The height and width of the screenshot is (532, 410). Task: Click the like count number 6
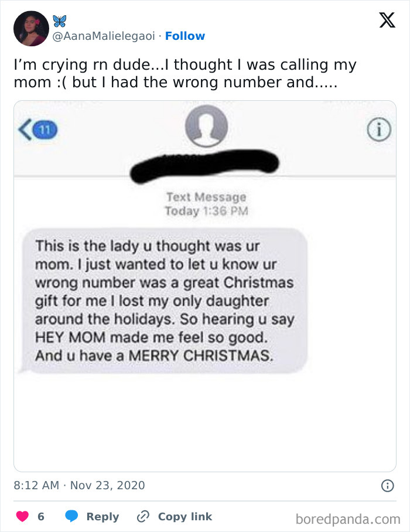point(41,516)
